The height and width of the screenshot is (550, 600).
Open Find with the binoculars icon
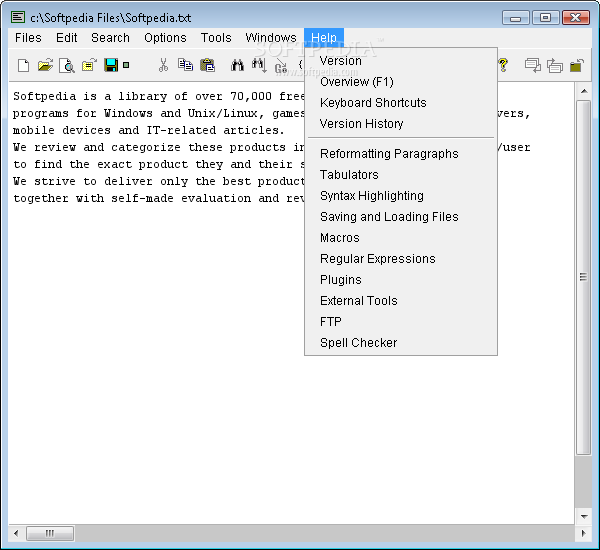(x=237, y=65)
